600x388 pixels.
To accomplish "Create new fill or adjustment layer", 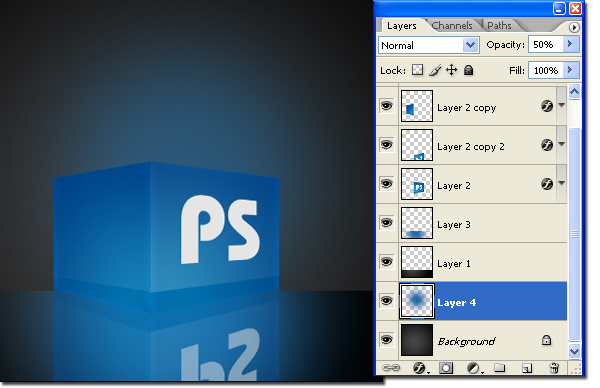I will tap(474, 368).
